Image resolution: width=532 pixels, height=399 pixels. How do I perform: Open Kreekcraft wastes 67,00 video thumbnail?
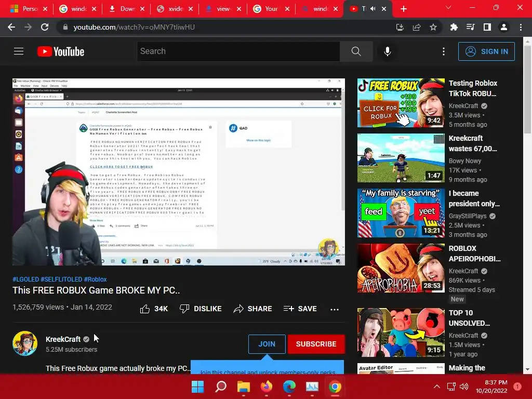[x=401, y=158]
